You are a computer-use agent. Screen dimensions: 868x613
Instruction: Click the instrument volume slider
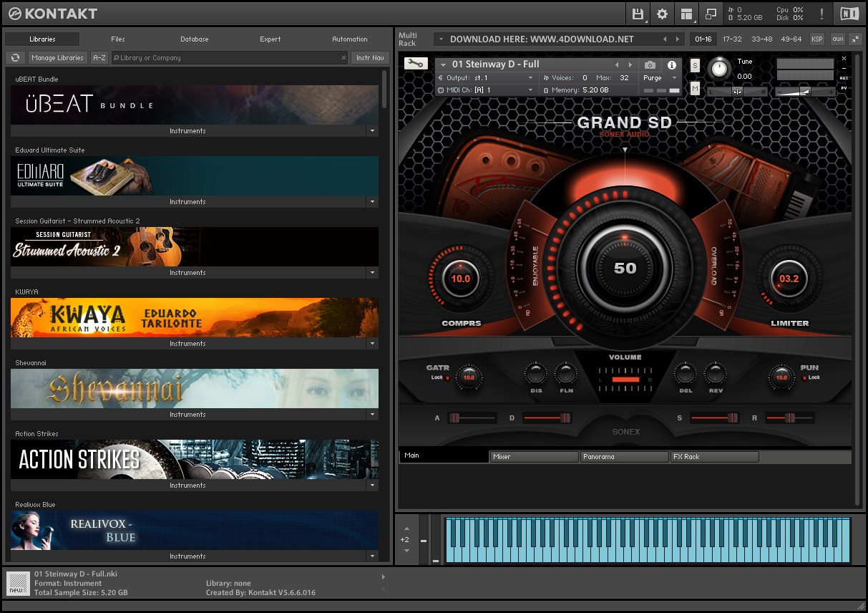(806, 92)
